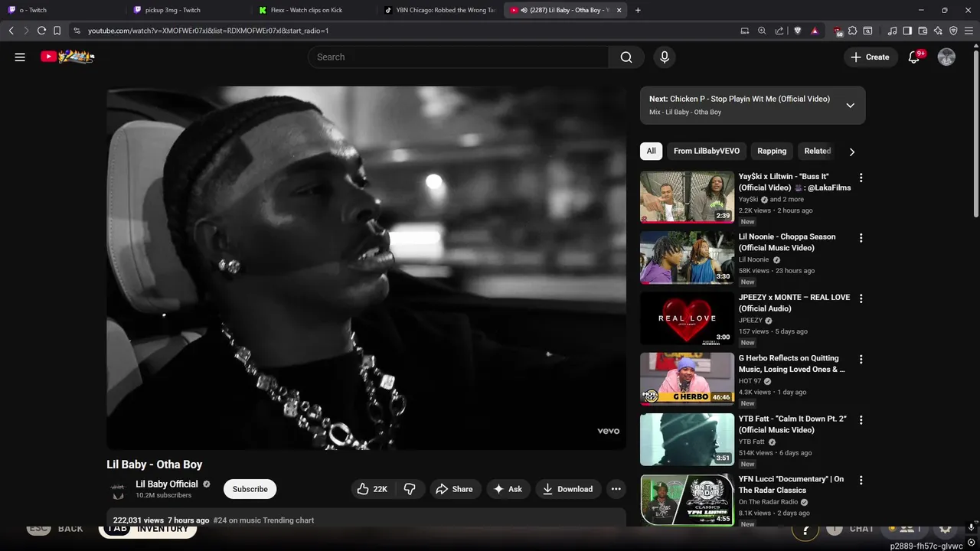Open a new browser tab
The height and width of the screenshot is (551, 980).
tap(638, 10)
